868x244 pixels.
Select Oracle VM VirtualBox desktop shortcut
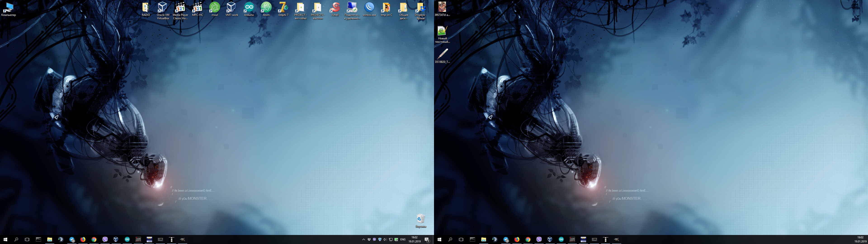point(163,10)
